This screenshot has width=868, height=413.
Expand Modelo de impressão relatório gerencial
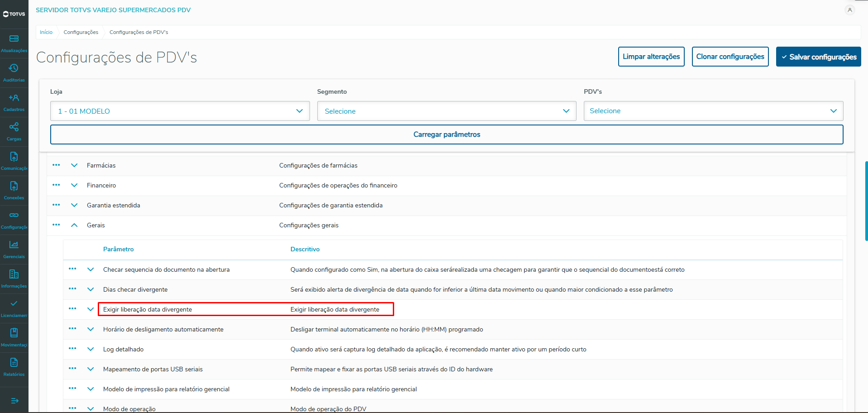[91, 389]
